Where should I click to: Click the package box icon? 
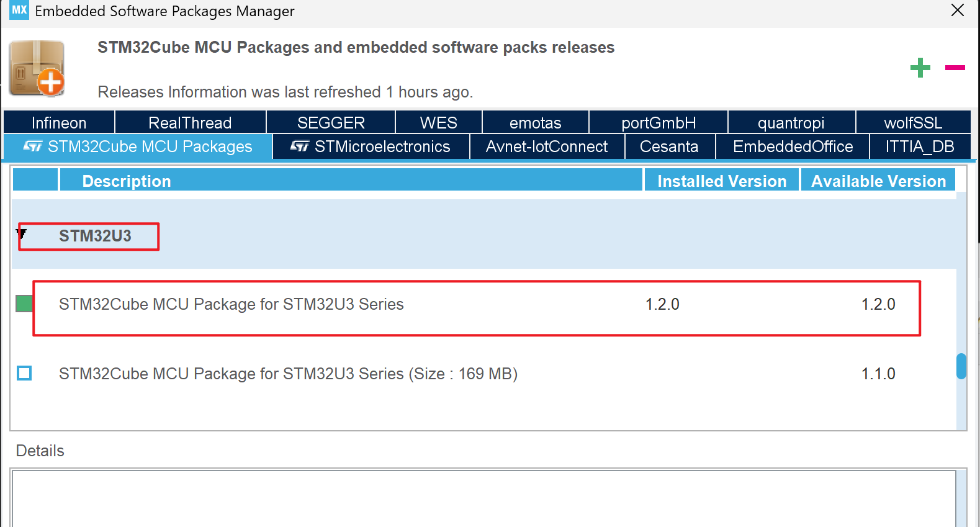click(37, 68)
